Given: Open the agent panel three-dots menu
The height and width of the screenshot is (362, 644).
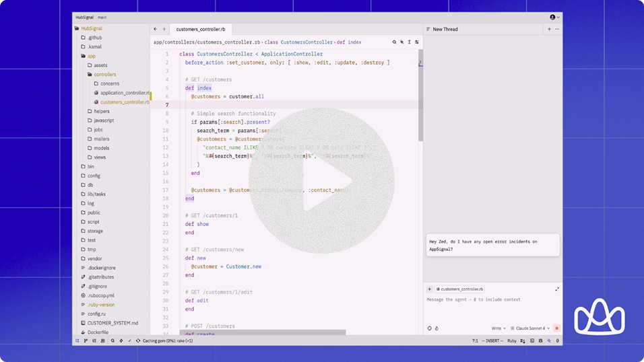Looking at the screenshot, I should [557, 30].
